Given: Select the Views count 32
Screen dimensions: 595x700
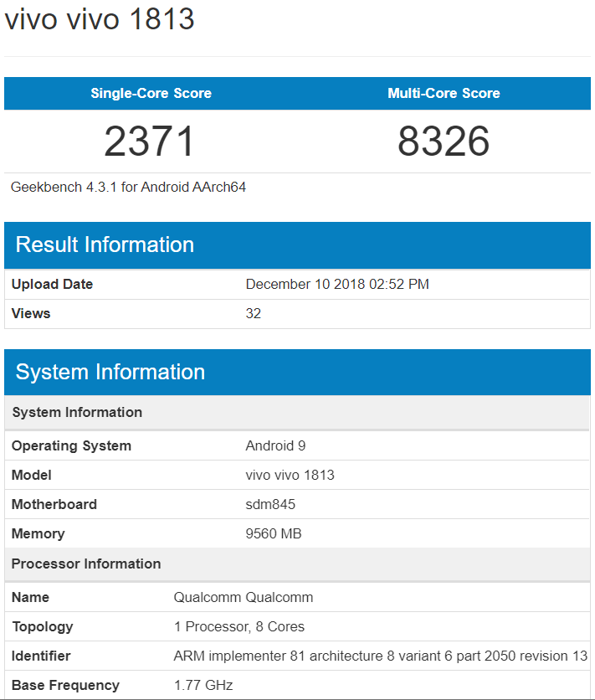Looking at the screenshot, I should pyautogui.click(x=254, y=313).
